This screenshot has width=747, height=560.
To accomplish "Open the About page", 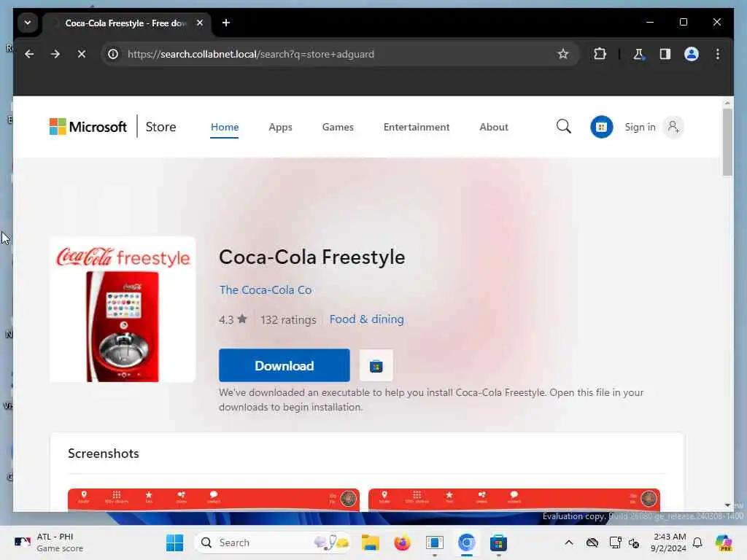I will click(x=494, y=127).
